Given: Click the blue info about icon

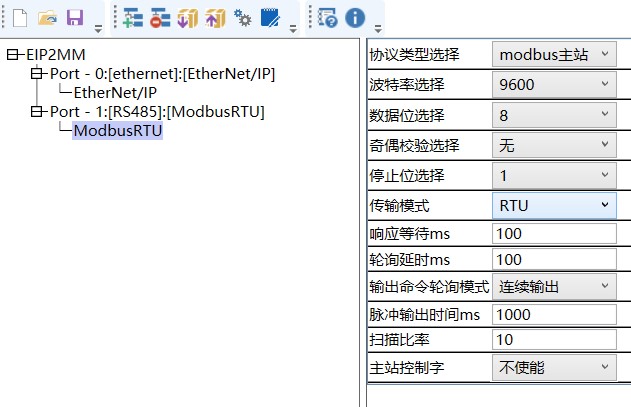Looking at the screenshot, I should [x=354, y=18].
